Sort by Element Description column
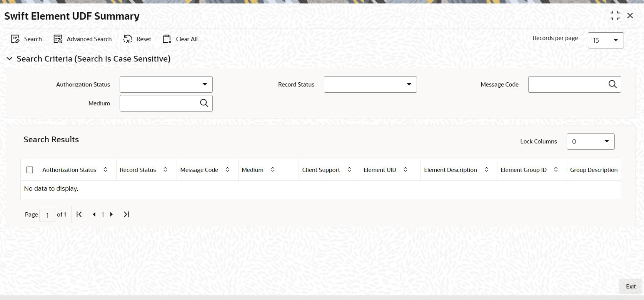The image size is (644, 300). pos(486,170)
